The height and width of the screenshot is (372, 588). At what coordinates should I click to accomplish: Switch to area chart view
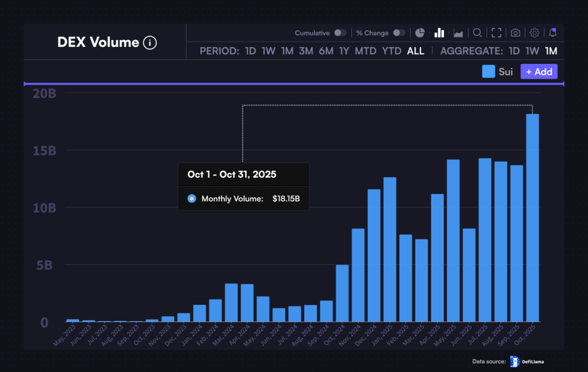(x=458, y=33)
